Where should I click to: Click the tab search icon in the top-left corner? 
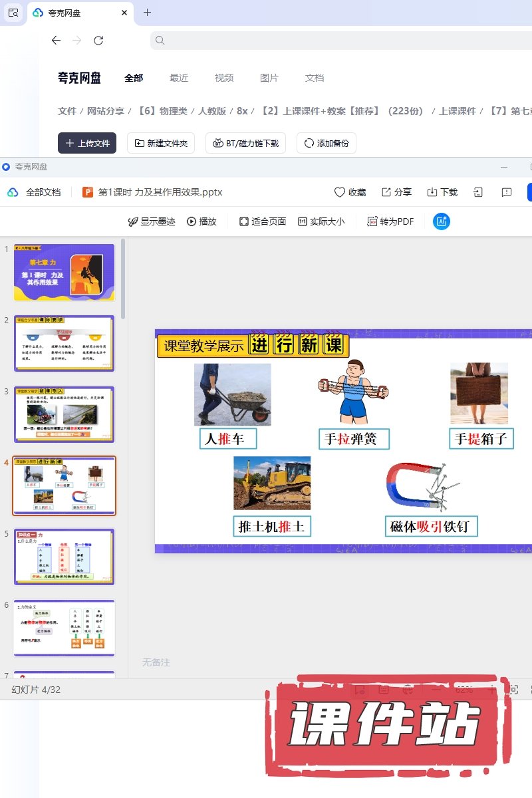(13, 13)
